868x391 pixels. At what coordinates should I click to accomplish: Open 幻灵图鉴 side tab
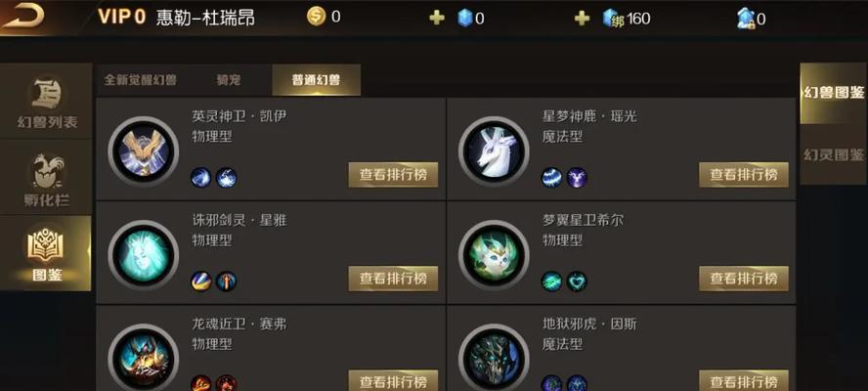point(833,154)
